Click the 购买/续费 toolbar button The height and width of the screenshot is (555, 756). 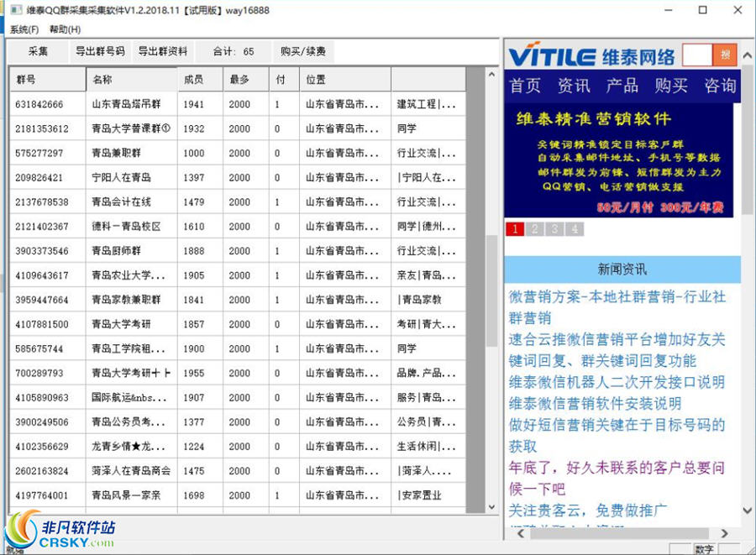[301, 50]
